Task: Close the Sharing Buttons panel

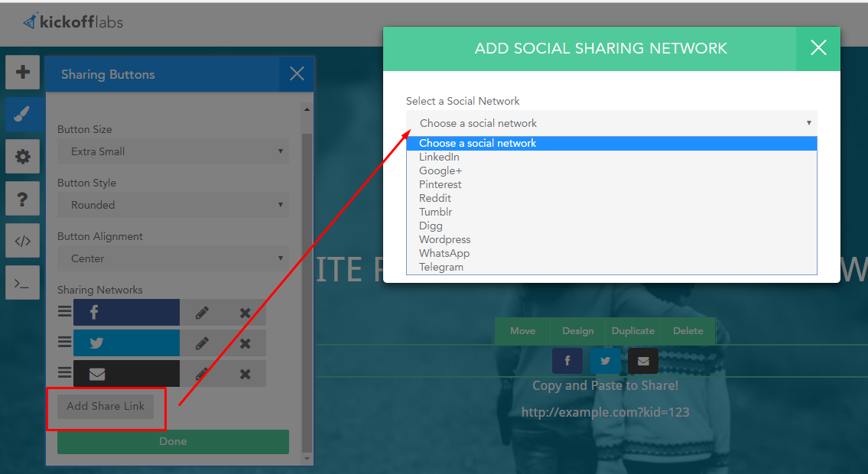Action: (x=297, y=73)
